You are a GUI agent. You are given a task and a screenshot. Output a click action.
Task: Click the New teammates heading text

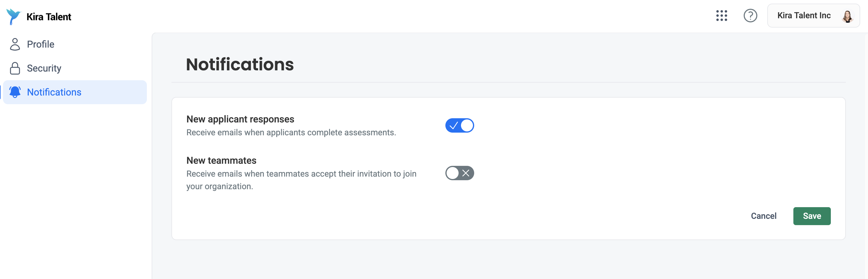point(221,160)
